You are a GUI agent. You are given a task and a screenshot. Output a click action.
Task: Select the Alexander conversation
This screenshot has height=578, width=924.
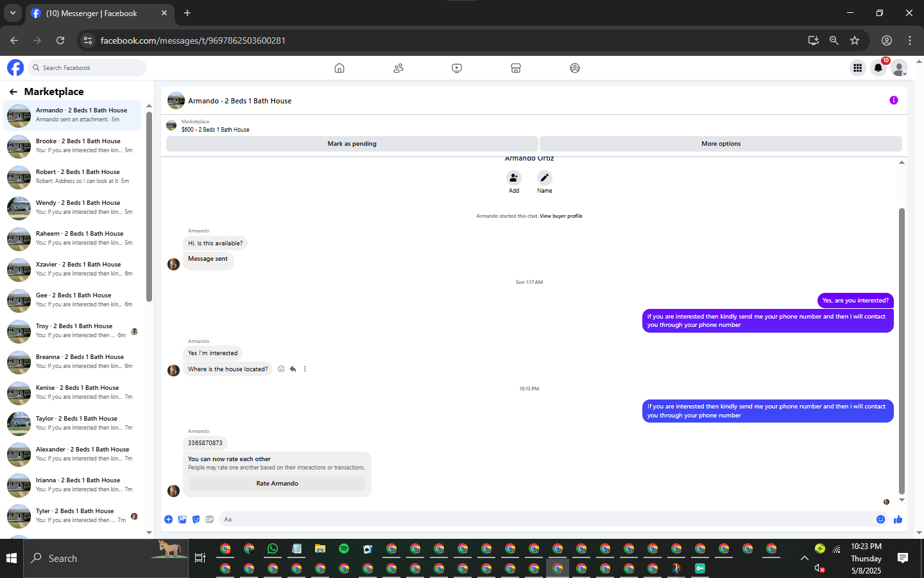[73, 454]
